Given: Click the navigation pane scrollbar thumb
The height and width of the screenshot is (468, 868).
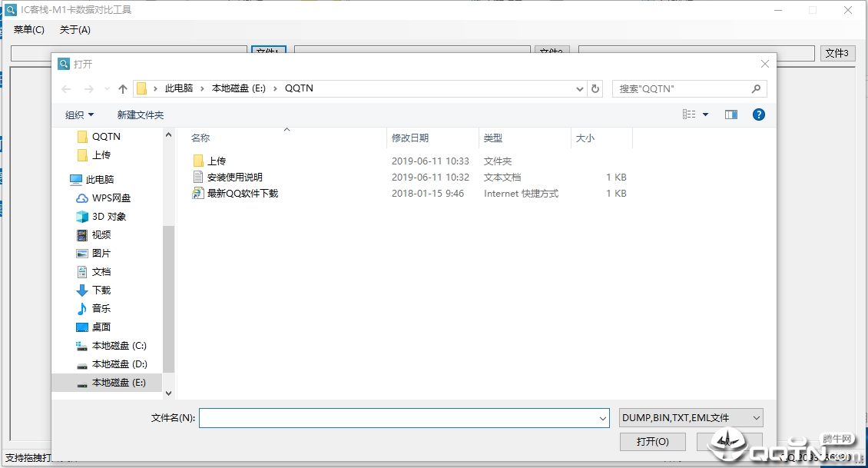Looking at the screenshot, I should tap(168, 299).
